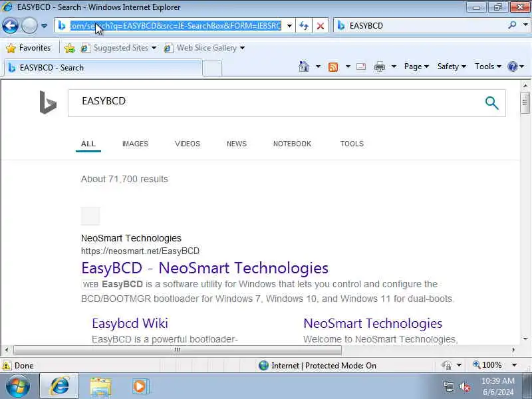
Task: Open the TOOLS option
Action: click(352, 144)
